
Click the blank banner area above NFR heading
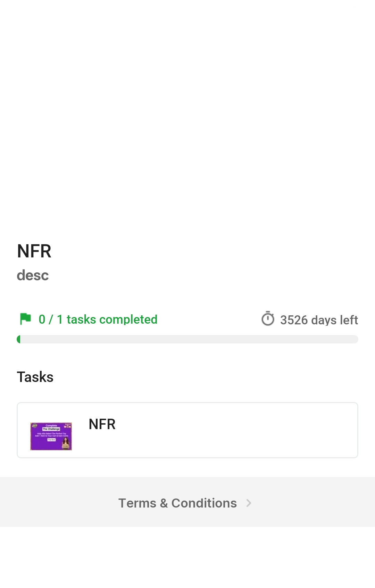click(x=187, y=114)
